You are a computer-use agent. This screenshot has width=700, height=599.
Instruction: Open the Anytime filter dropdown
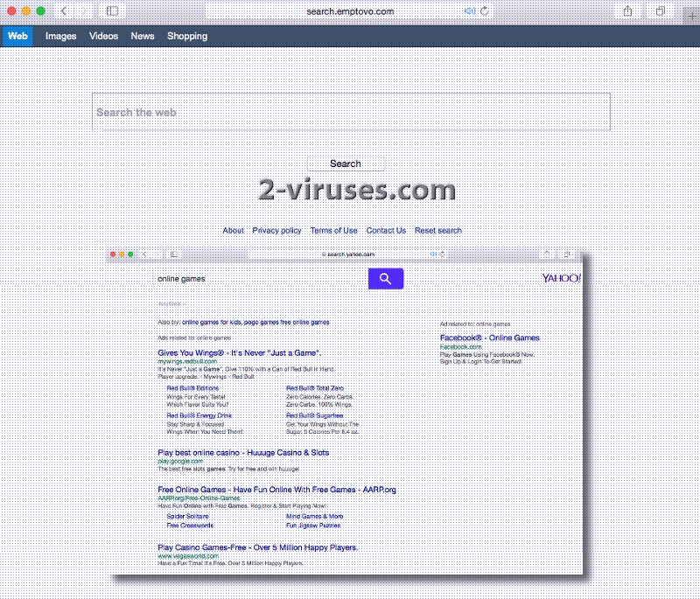(x=171, y=304)
